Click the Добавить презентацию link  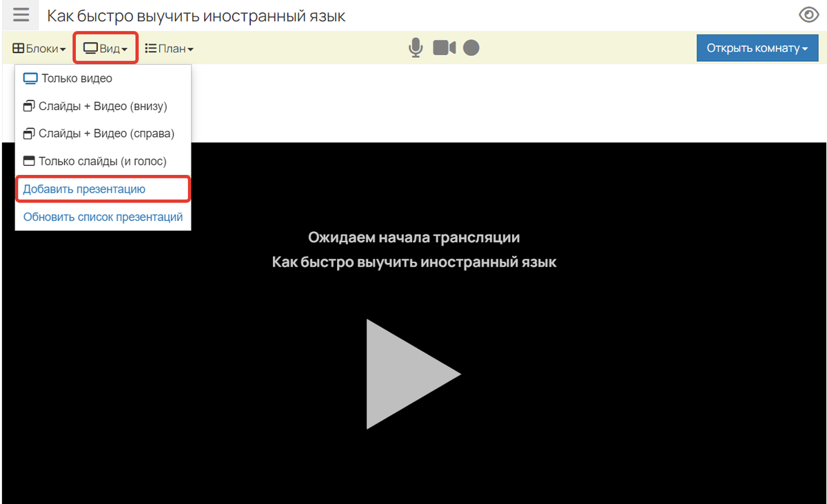tap(84, 189)
